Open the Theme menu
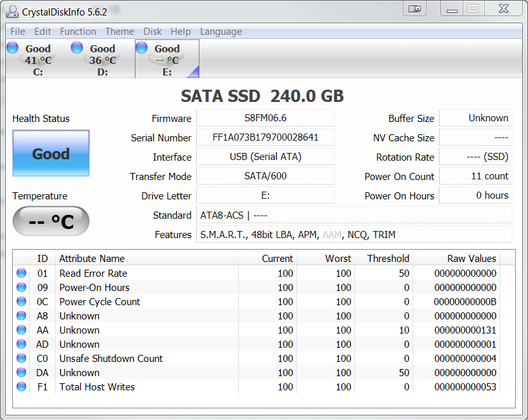The height and width of the screenshot is (420, 528). pos(119,32)
